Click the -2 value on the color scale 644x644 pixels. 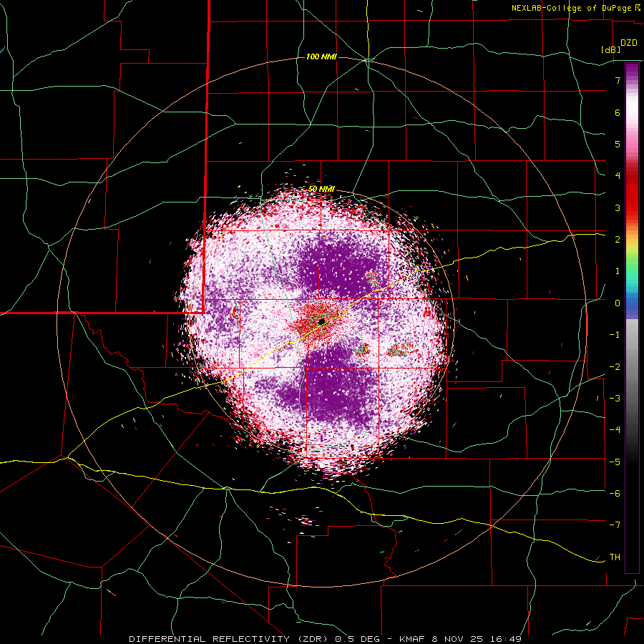615,367
